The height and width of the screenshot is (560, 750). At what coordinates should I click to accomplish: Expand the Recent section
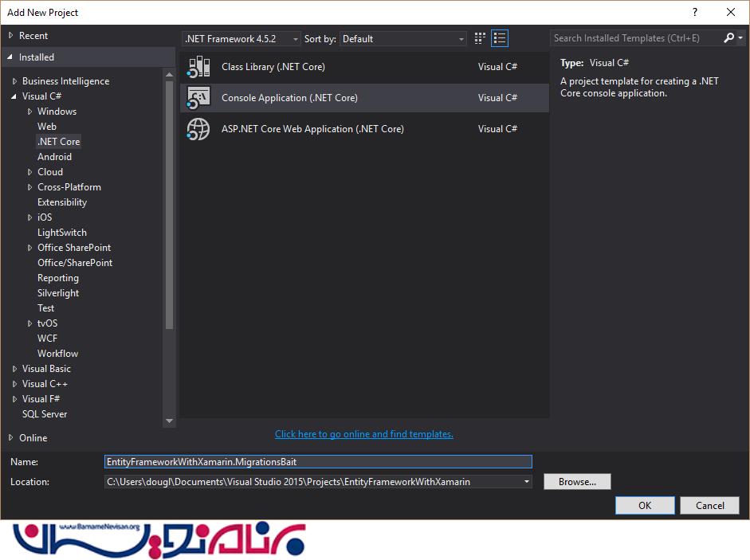(10, 35)
